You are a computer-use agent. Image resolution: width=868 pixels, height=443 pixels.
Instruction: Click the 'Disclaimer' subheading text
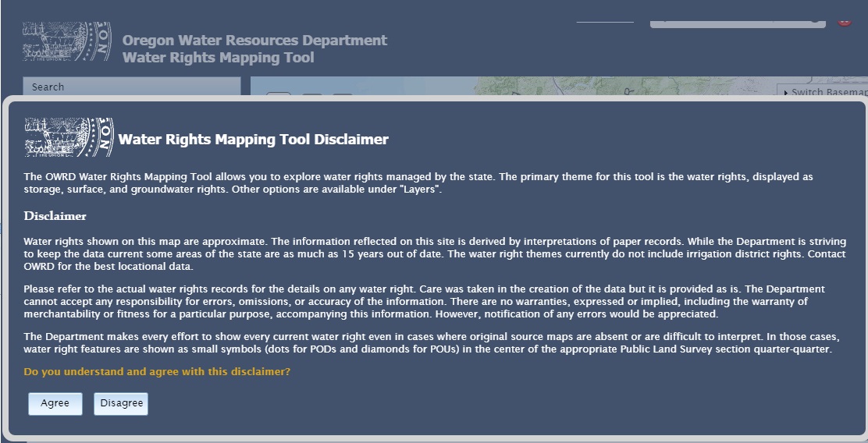click(x=55, y=216)
